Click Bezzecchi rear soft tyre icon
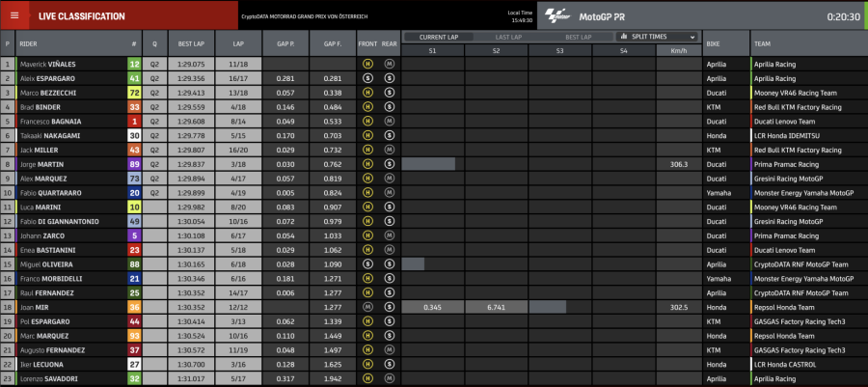Viewport: 868px width, 387px height. coord(390,93)
